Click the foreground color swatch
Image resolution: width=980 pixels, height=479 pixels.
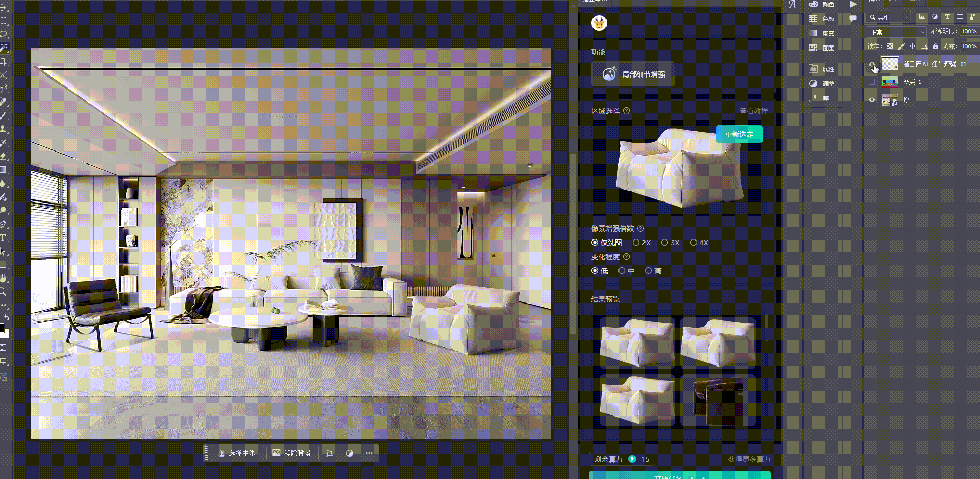(x=2, y=327)
